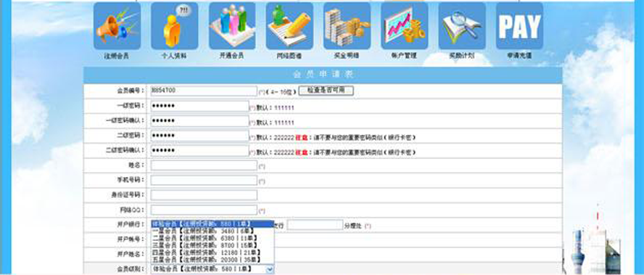The image size is (644, 275).
Task: Open 账户管理 chart-and-coins icon
Action: point(405,26)
